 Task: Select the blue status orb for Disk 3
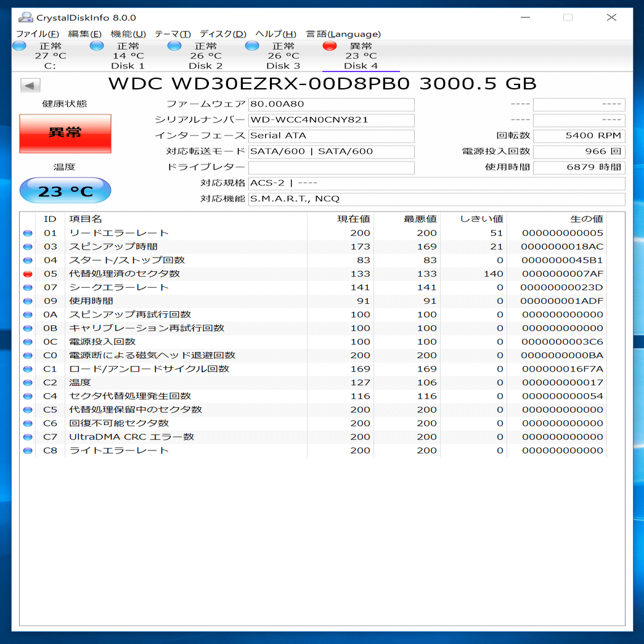pyautogui.click(x=252, y=46)
